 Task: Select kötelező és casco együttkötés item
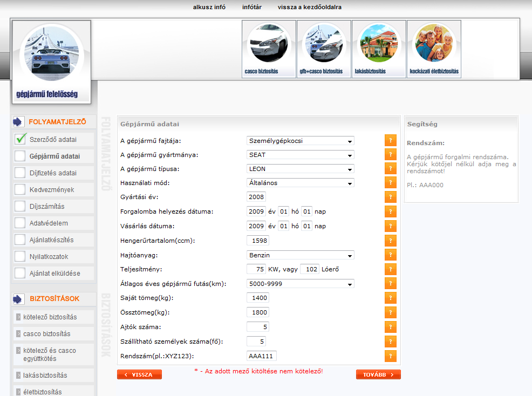click(50, 354)
